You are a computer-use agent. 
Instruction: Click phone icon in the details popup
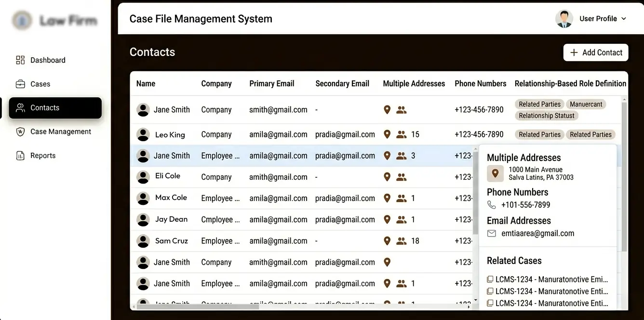492,205
